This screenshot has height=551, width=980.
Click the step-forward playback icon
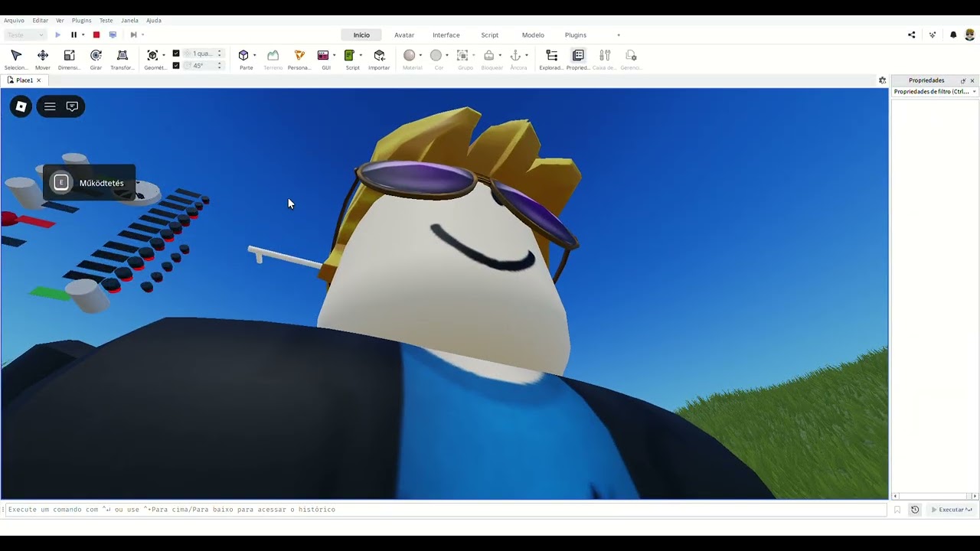(133, 34)
